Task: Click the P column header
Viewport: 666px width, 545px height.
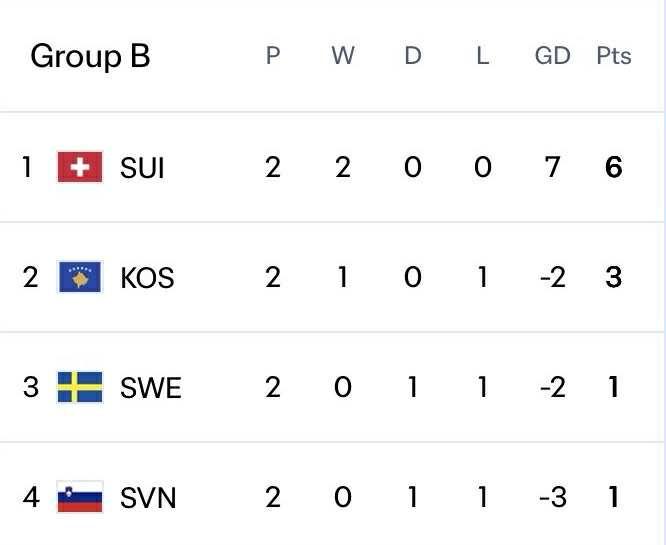Action: point(273,56)
